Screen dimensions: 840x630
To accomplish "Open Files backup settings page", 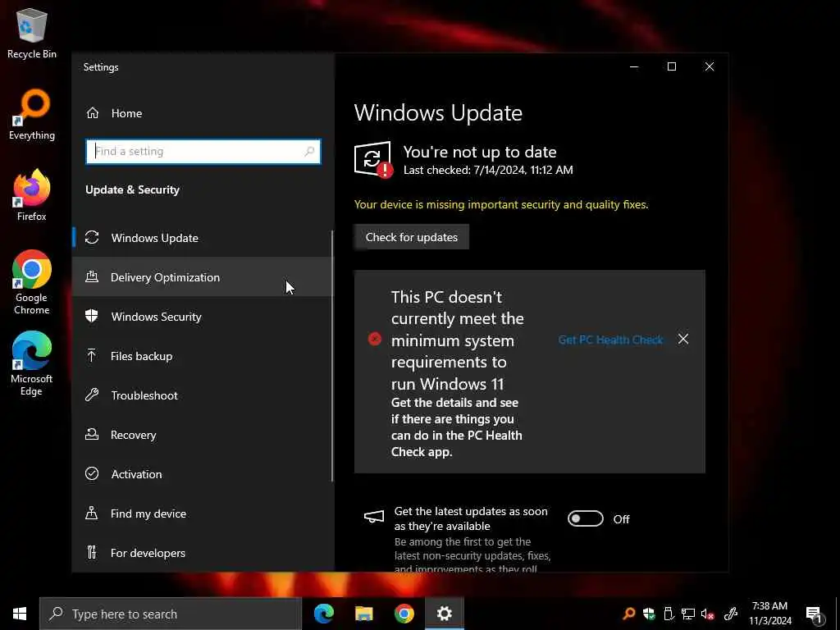I will pos(203,356).
